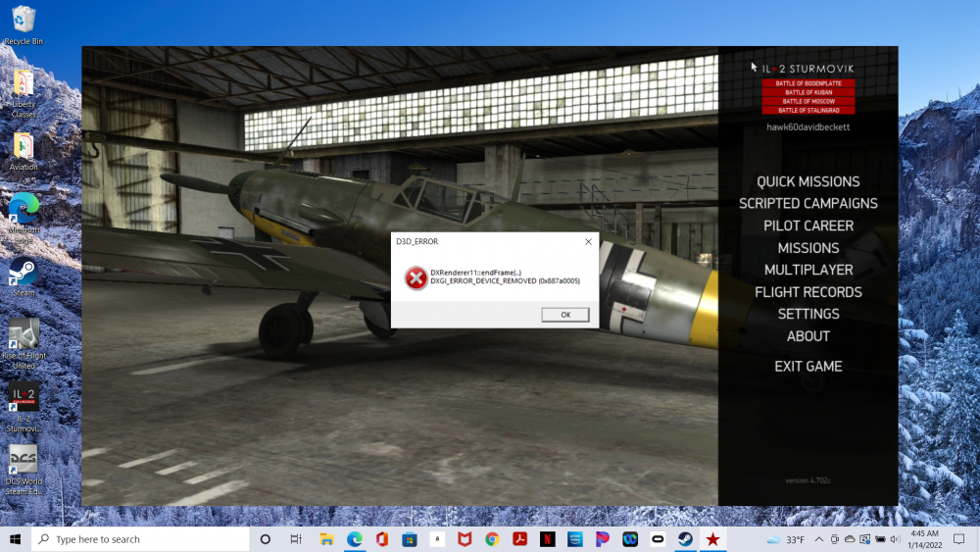Click ABOUT in the game menu

808,336
